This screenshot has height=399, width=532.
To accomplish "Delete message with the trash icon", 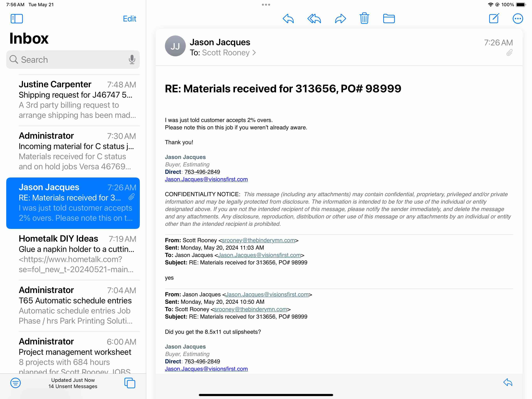I will tap(364, 18).
